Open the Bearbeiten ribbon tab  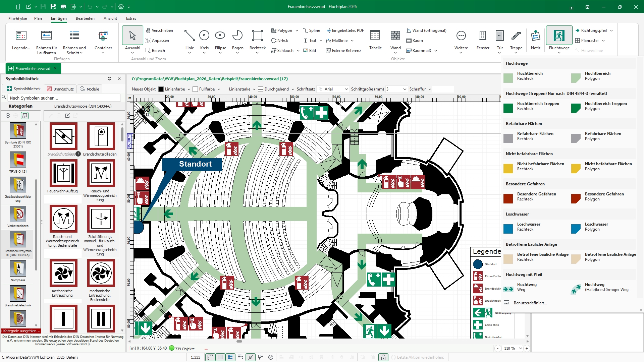85,18
